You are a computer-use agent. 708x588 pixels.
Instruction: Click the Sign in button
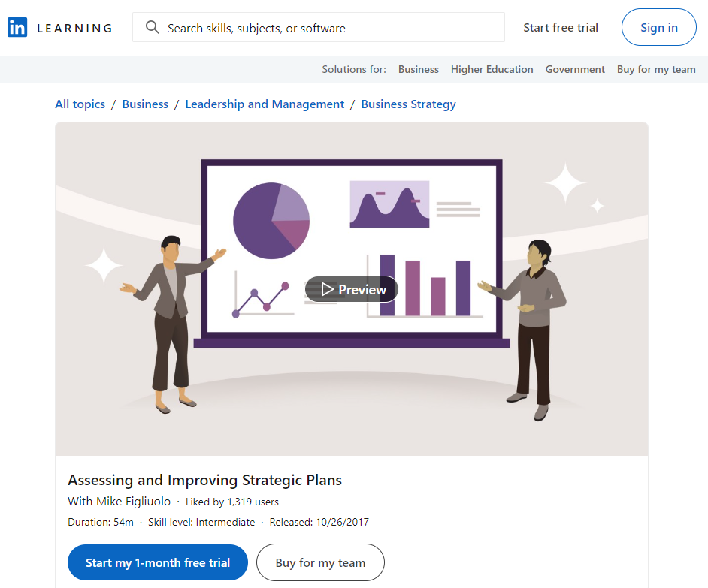click(659, 27)
